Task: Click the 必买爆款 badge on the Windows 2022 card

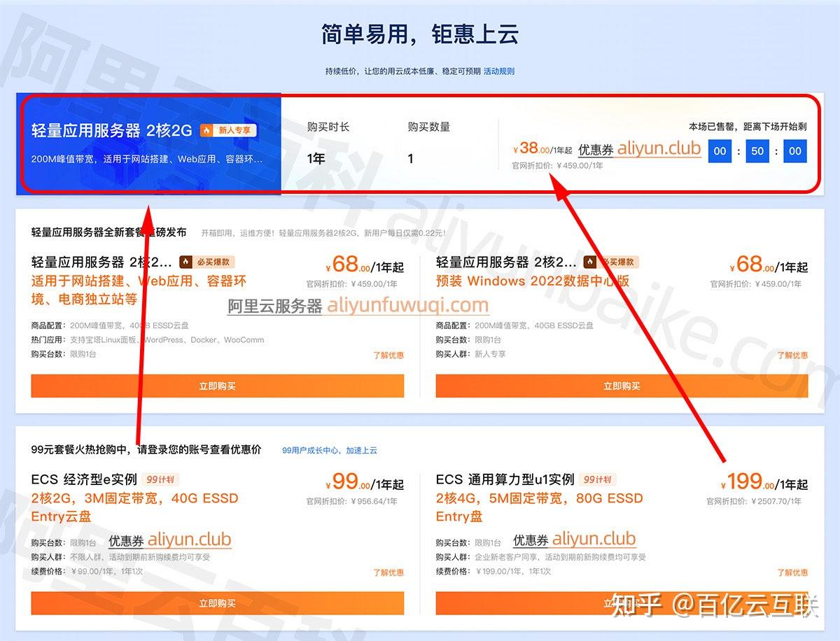Action: point(611,262)
